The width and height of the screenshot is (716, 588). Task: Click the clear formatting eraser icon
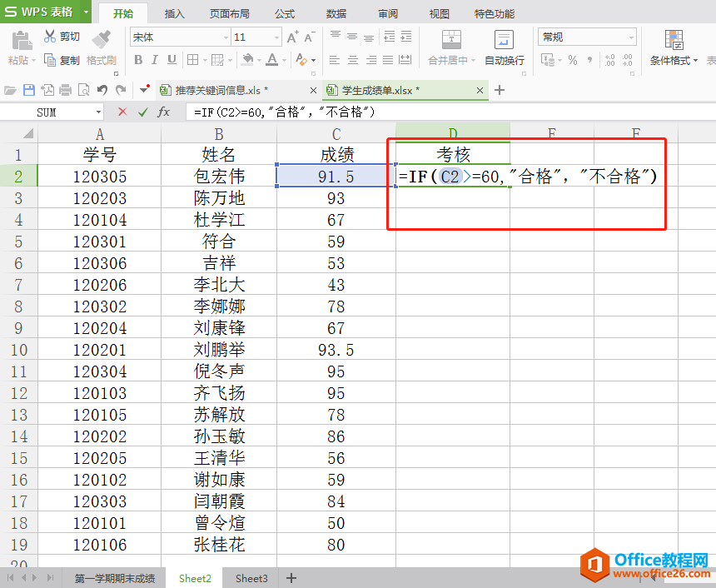point(301,60)
